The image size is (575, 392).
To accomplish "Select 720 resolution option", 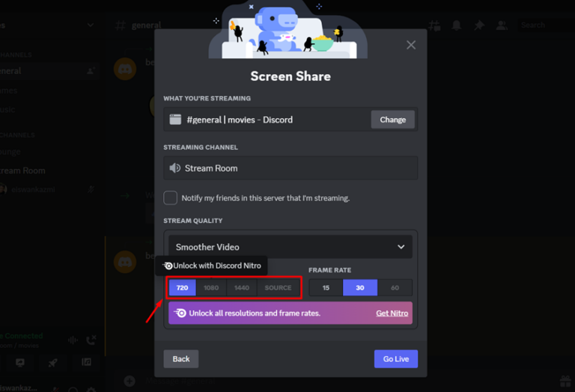I will (182, 287).
